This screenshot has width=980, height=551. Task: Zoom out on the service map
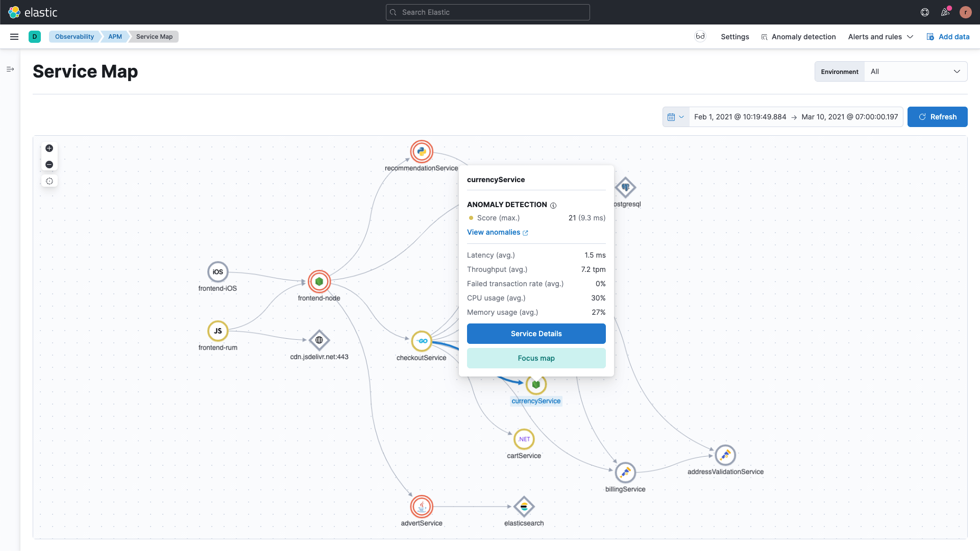coord(50,164)
